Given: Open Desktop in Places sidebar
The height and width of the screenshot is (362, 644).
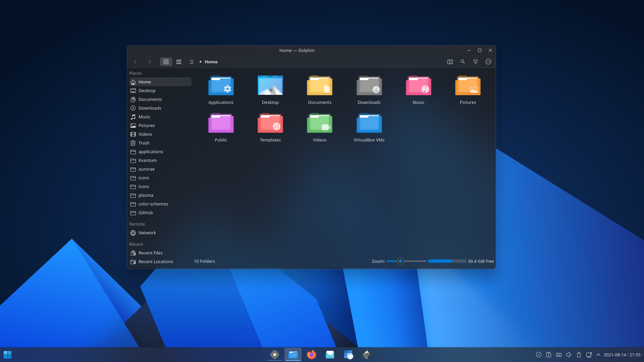Looking at the screenshot, I should (160, 90).
